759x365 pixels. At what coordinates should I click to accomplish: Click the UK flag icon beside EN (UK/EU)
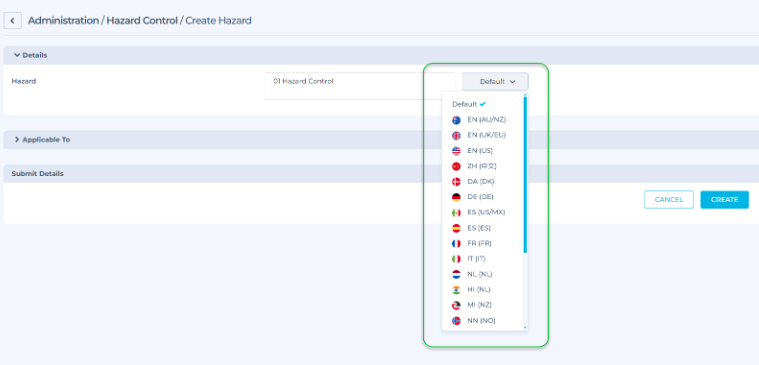click(x=456, y=136)
